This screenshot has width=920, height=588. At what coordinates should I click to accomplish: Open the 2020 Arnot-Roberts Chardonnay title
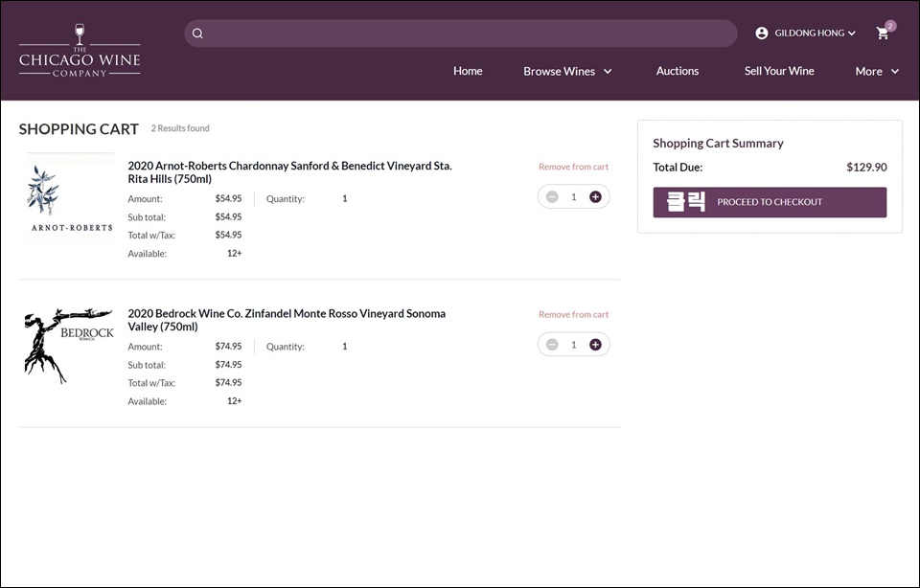tap(289, 172)
